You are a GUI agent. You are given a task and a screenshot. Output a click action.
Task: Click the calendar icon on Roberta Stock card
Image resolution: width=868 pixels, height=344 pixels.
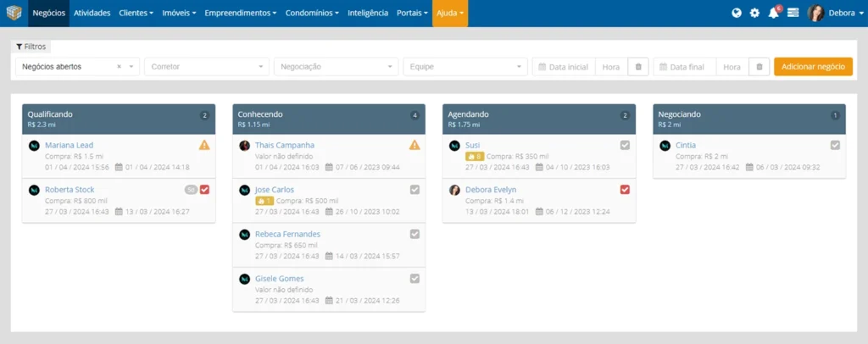pyautogui.click(x=119, y=211)
